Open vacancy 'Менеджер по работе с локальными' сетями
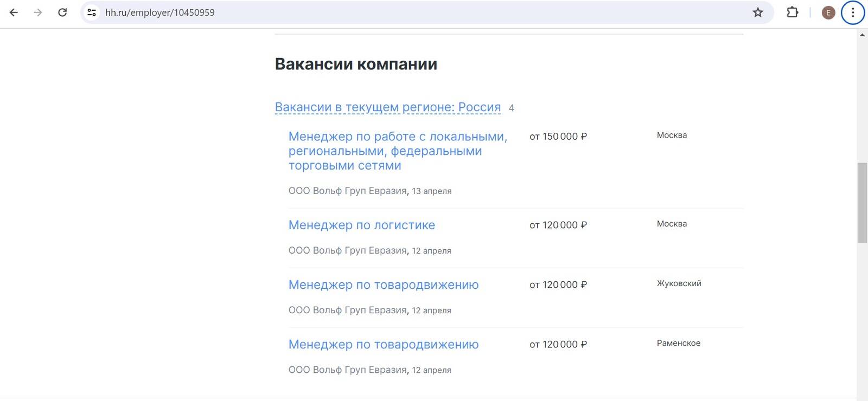Image resolution: width=868 pixels, height=401 pixels. coord(398,151)
